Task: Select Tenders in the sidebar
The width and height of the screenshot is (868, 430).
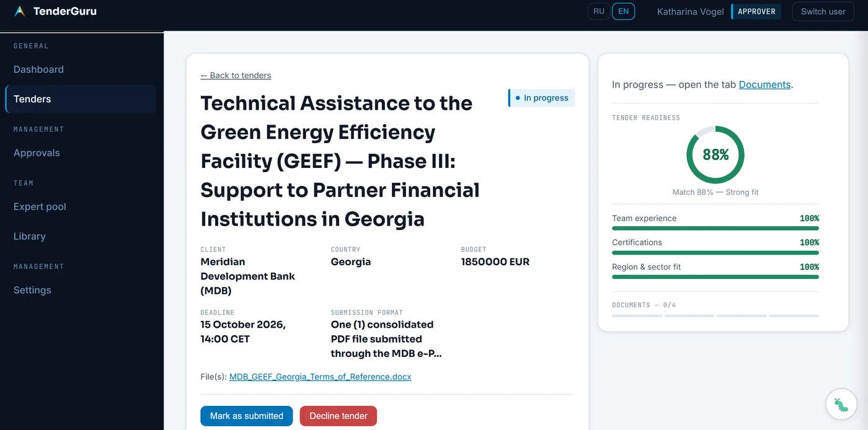Action: pyautogui.click(x=81, y=99)
